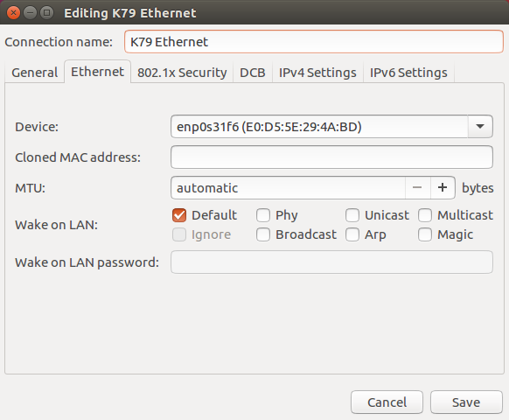509x420 pixels.
Task: Toggle the Multicast checkbox
Action: pyautogui.click(x=425, y=215)
